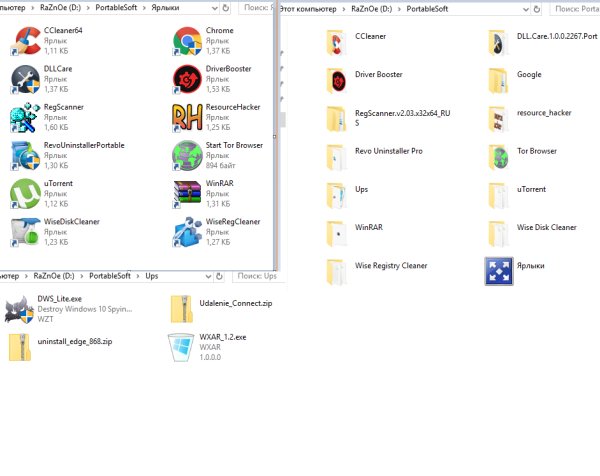Select the ResourceHacker RH icon

point(187,117)
